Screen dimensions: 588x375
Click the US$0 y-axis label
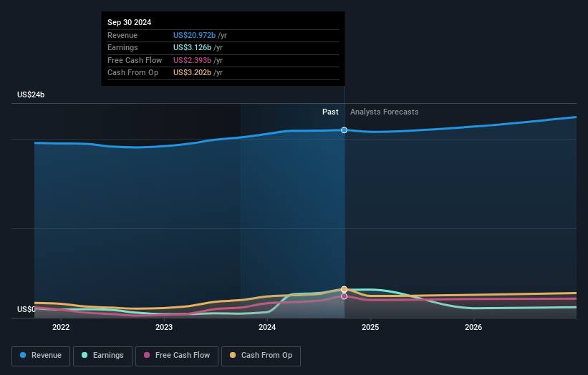(26, 309)
